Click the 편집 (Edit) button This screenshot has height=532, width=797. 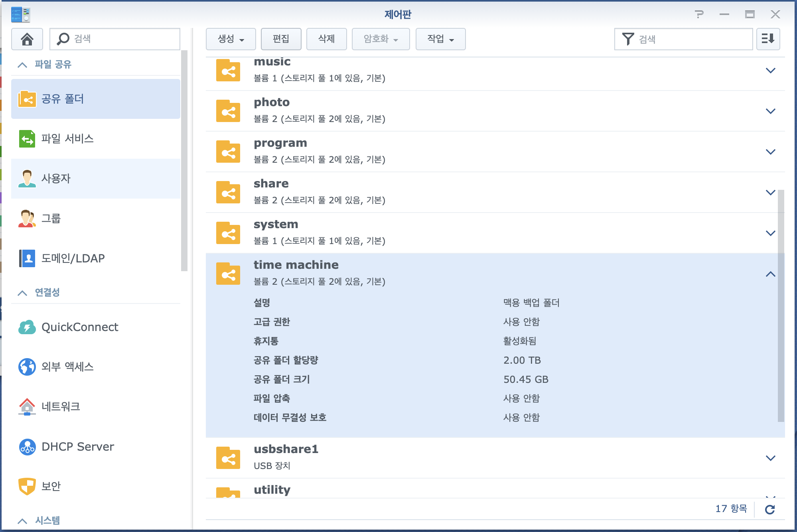click(x=281, y=39)
